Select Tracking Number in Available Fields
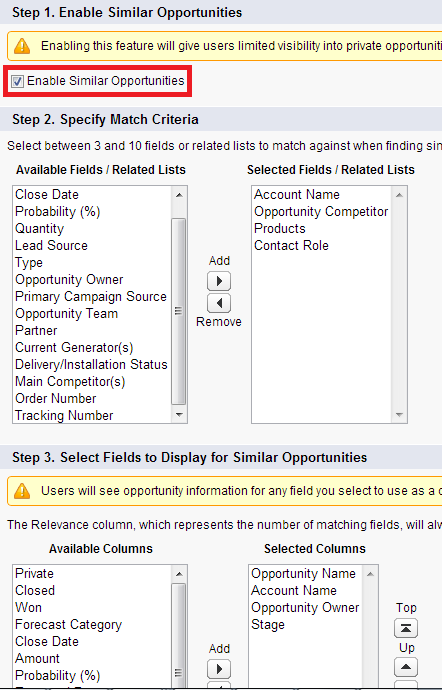This screenshot has height=690, width=442. click(64, 415)
